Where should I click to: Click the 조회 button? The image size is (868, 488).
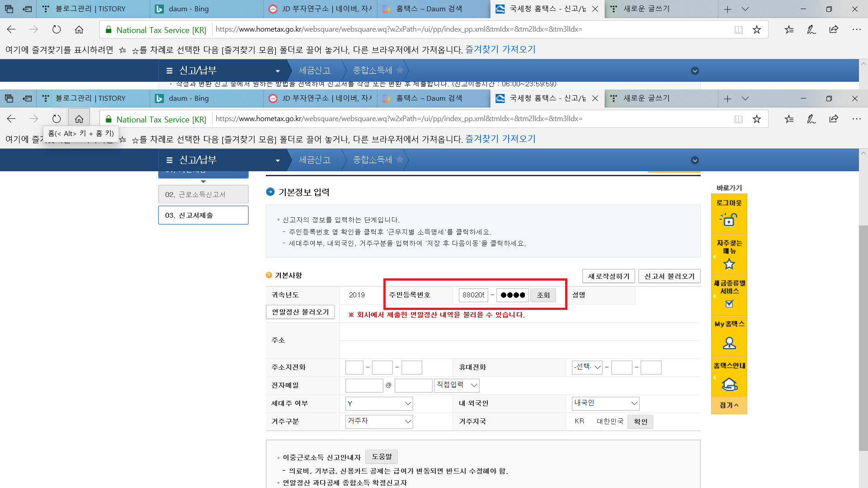tap(543, 295)
